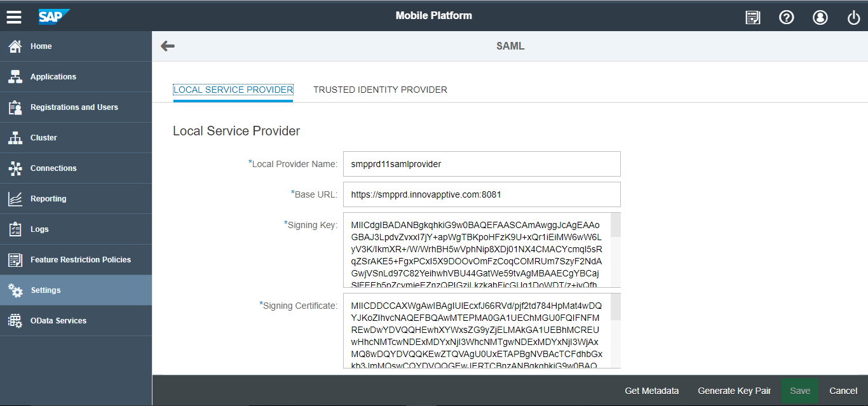868x406 pixels.
Task: Log off using the power icon
Action: [x=853, y=17]
